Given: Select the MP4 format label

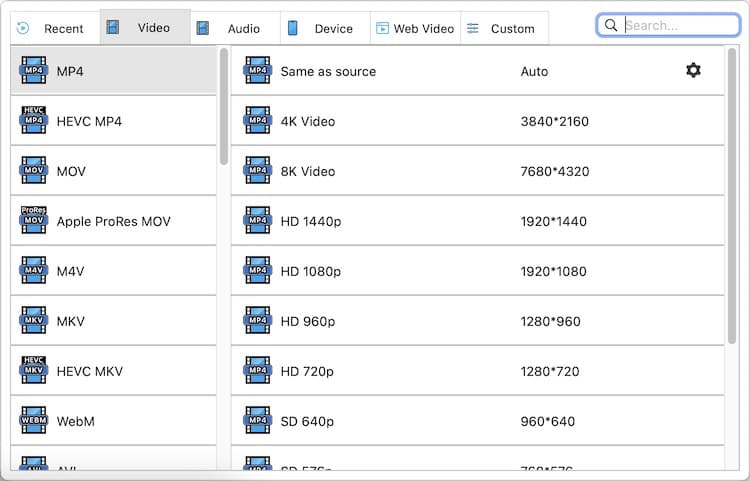Looking at the screenshot, I should tap(70, 72).
